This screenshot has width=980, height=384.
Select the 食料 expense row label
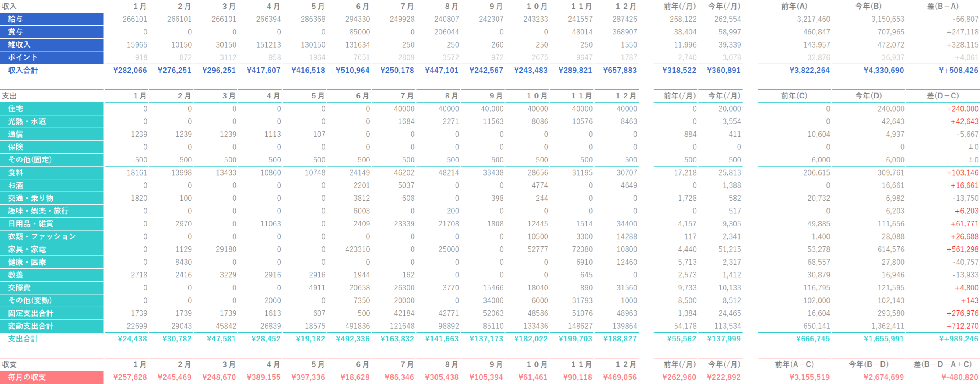click(52, 173)
